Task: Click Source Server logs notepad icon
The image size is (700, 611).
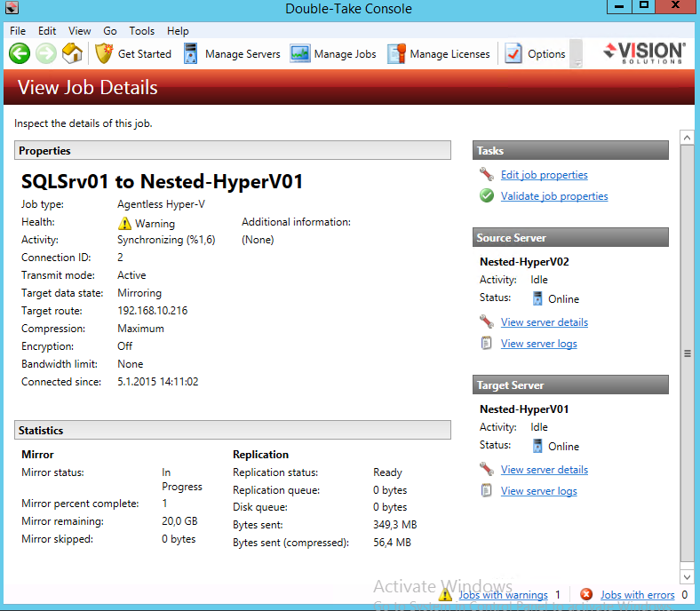Action: click(486, 343)
